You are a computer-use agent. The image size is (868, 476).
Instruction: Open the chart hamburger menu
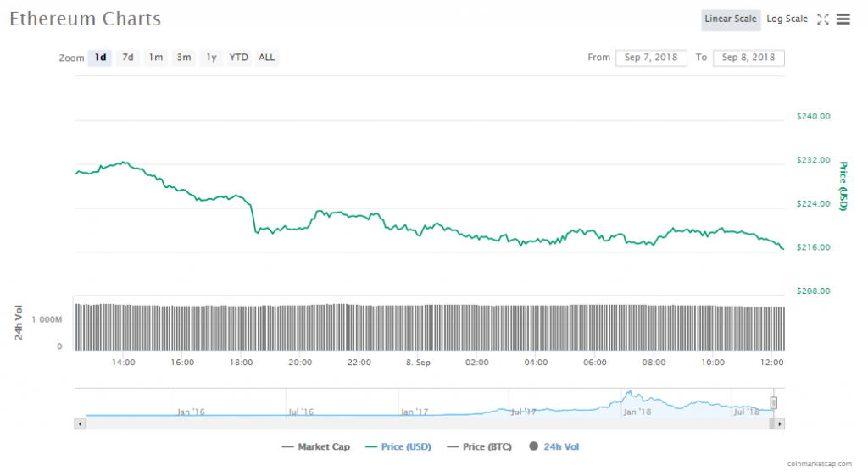[843, 19]
